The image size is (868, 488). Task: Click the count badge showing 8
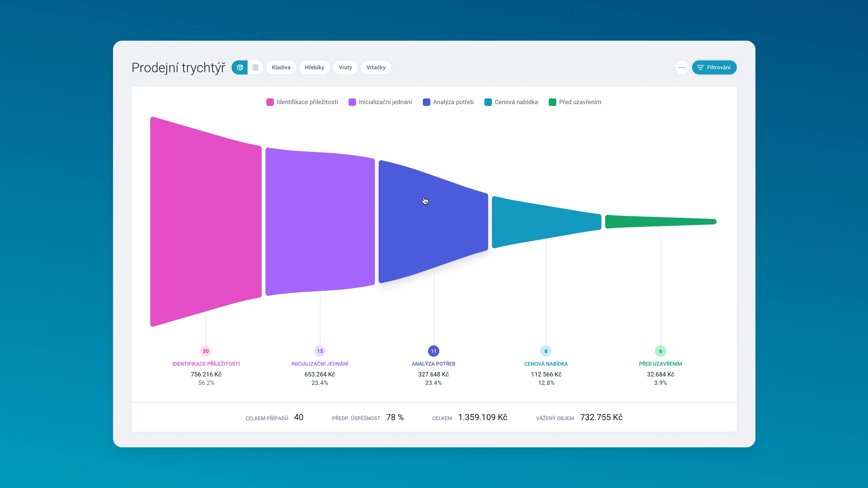546,351
